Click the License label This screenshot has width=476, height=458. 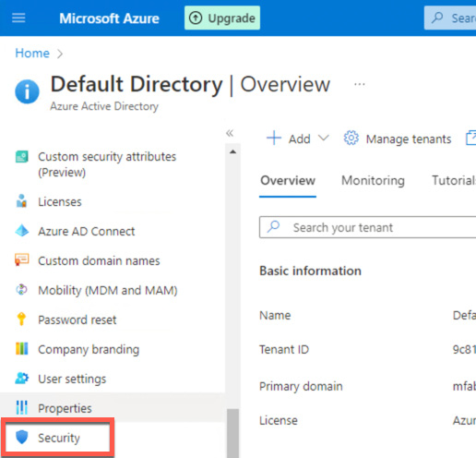[x=279, y=421]
